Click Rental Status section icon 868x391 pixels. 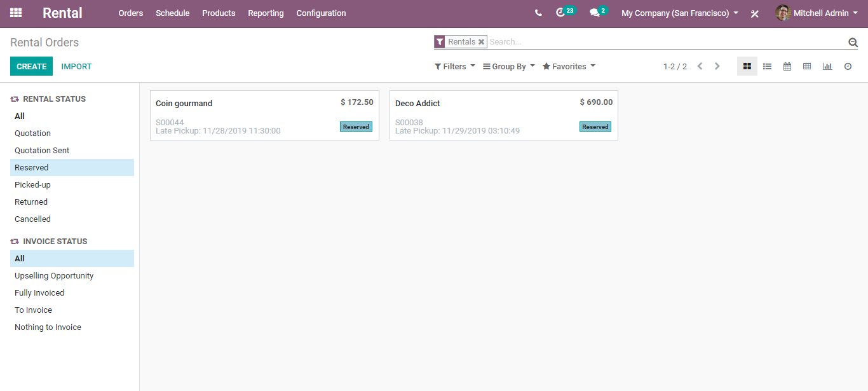click(x=15, y=99)
